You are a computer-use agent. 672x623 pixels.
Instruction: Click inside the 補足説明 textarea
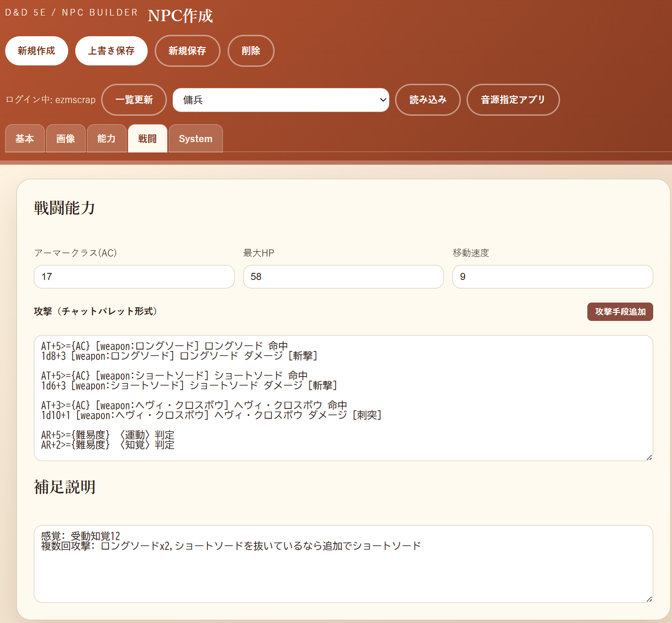(343, 564)
